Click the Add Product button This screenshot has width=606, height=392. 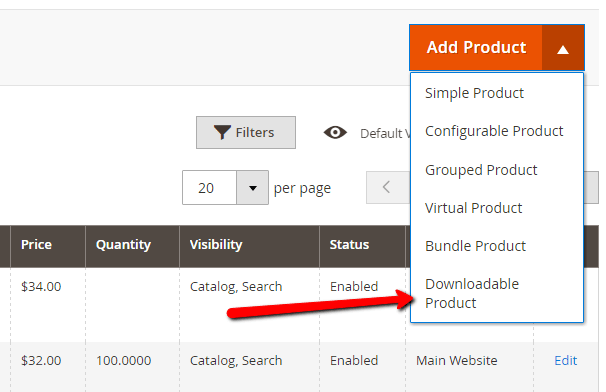click(x=476, y=48)
